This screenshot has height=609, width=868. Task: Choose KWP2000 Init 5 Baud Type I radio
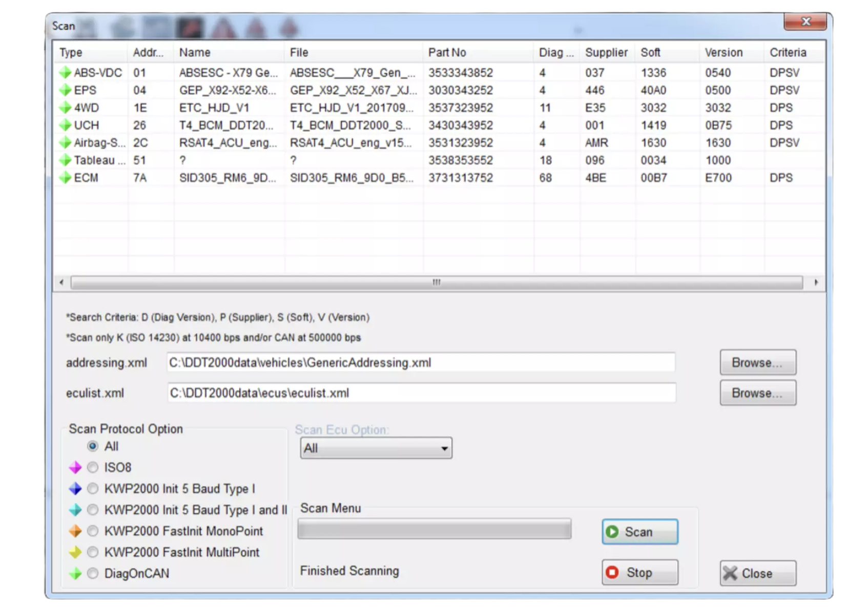(93, 489)
